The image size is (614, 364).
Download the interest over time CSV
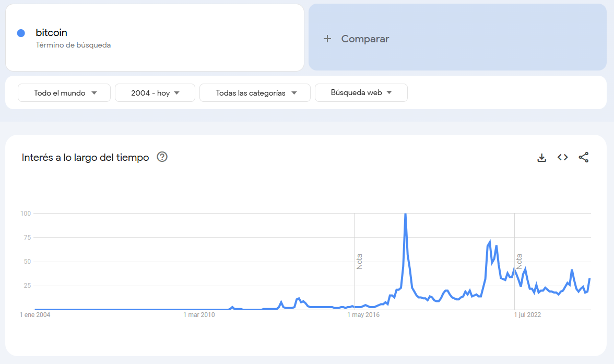click(x=541, y=158)
